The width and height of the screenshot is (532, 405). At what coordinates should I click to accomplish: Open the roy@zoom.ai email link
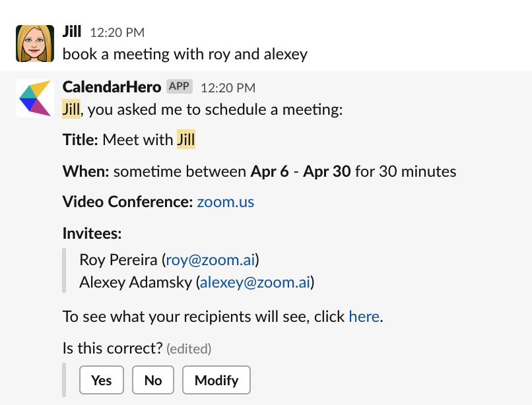pyautogui.click(x=211, y=260)
